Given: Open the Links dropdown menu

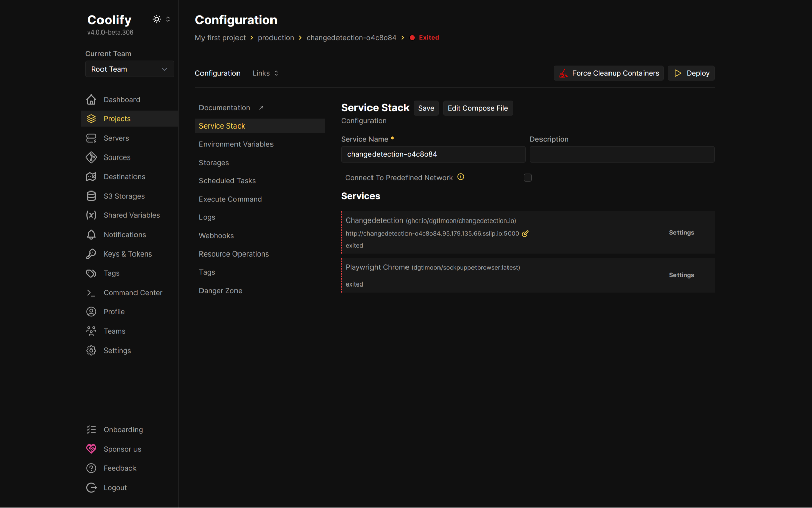Looking at the screenshot, I should pos(265,73).
